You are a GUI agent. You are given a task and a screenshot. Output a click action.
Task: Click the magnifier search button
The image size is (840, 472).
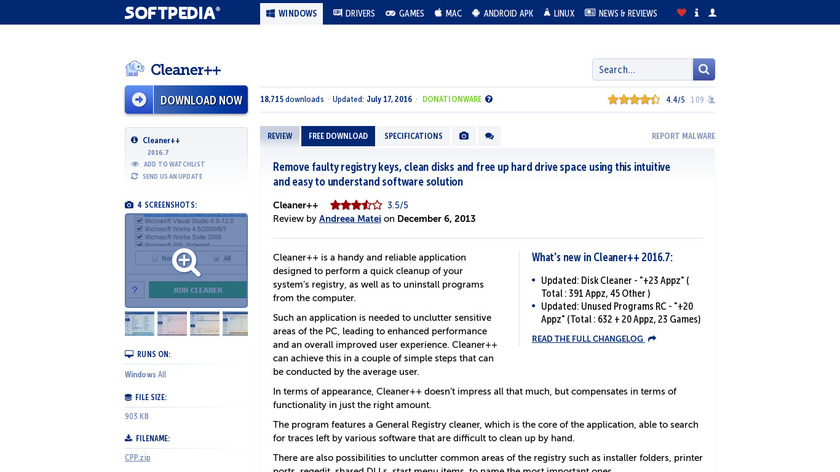(x=704, y=70)
